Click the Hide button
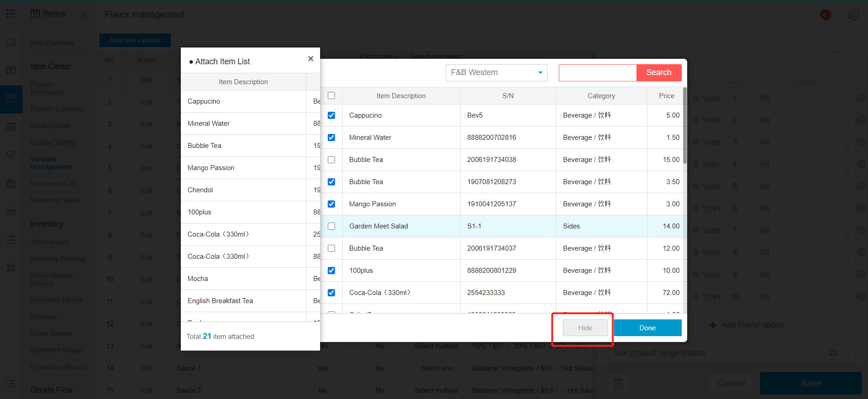 pyautogui.click(x=585, y=328)
